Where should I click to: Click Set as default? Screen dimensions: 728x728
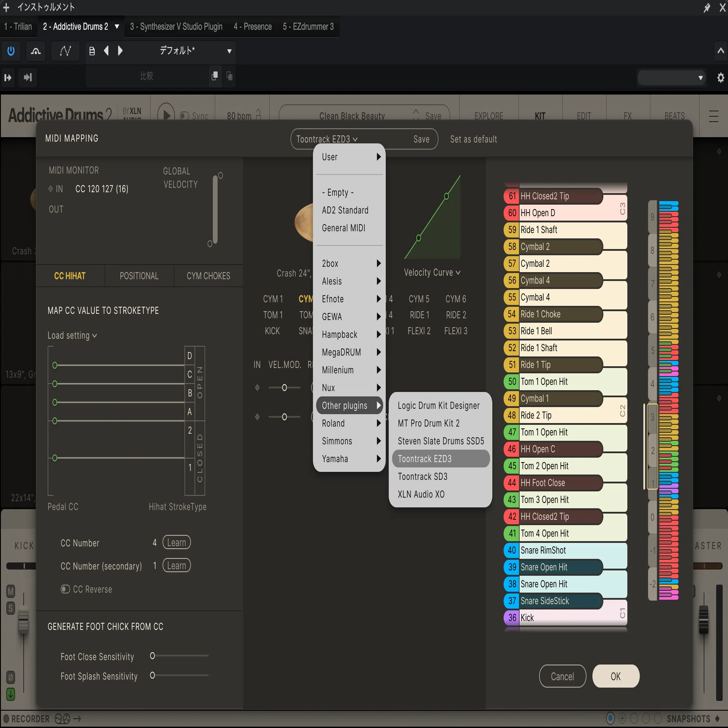tap(473, 139)
